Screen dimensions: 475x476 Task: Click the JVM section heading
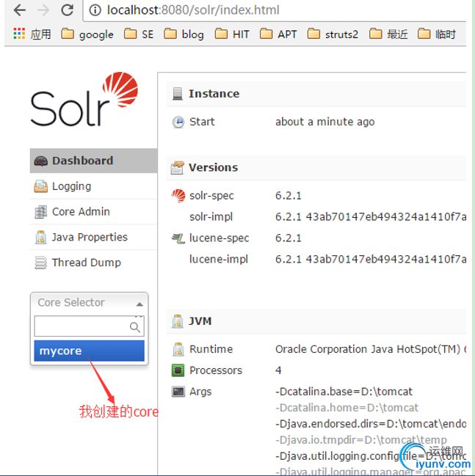(x=200, y=321)
